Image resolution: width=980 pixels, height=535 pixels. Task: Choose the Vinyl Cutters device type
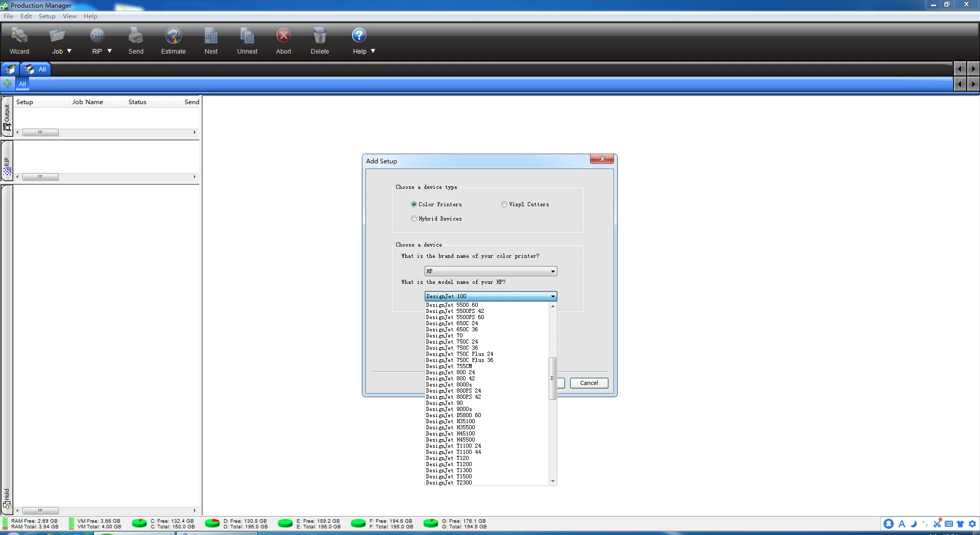[x=504, y=204]
